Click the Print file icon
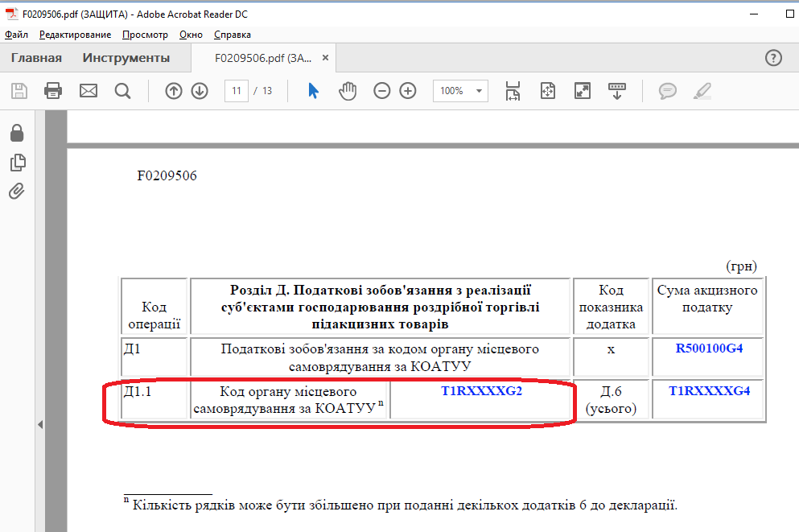Viewport: 799px width, 532px height. coord(53,91)
